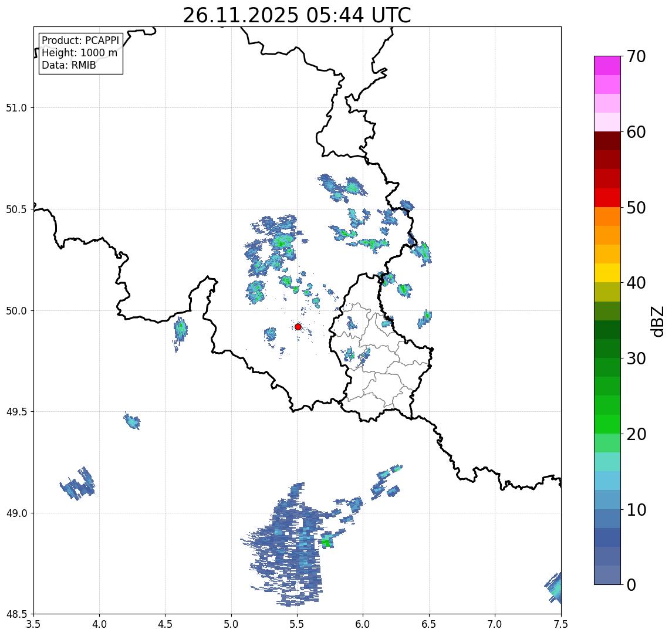Click the latitude axis label 48.5
Screen dimensions: 672x636
point(16,614)
